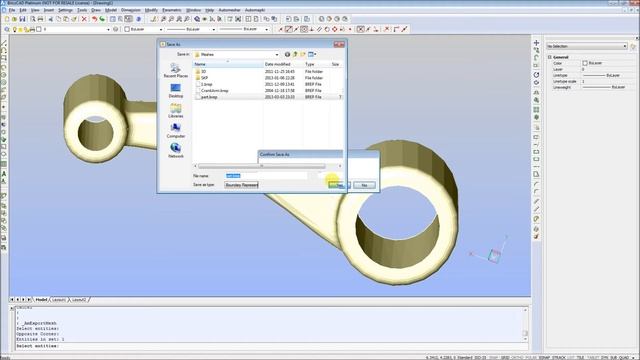The width and height of the screenshot is (640, 360).
Task: Click the Print printer icon
Action: pyautogui.click(x=40, y=19)
